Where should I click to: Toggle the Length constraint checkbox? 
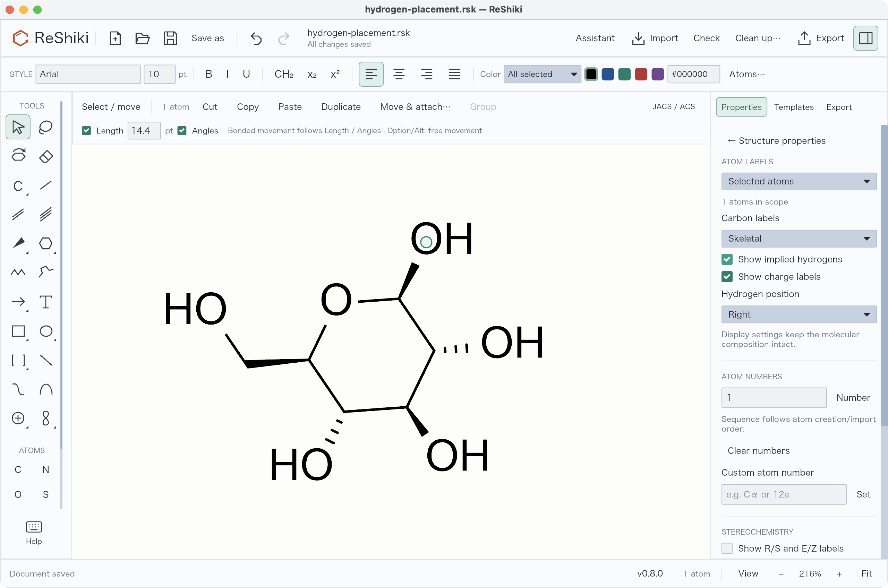(86, 130)
